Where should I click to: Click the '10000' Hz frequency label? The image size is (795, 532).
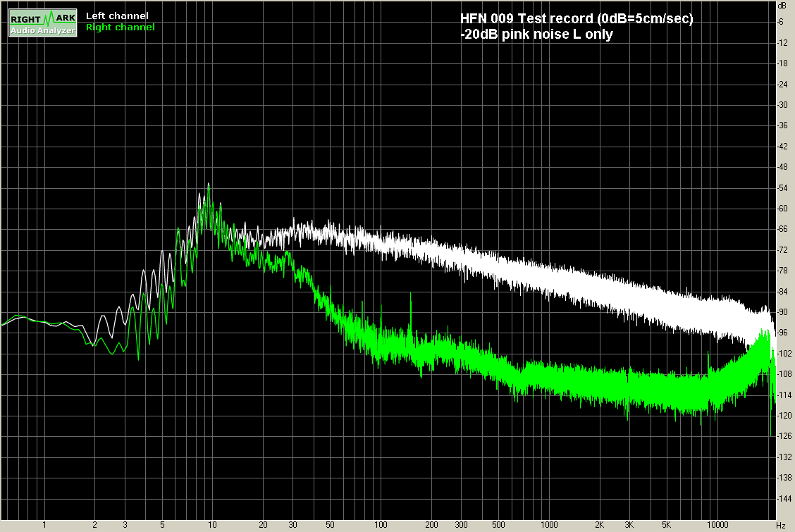click(717, 525)
